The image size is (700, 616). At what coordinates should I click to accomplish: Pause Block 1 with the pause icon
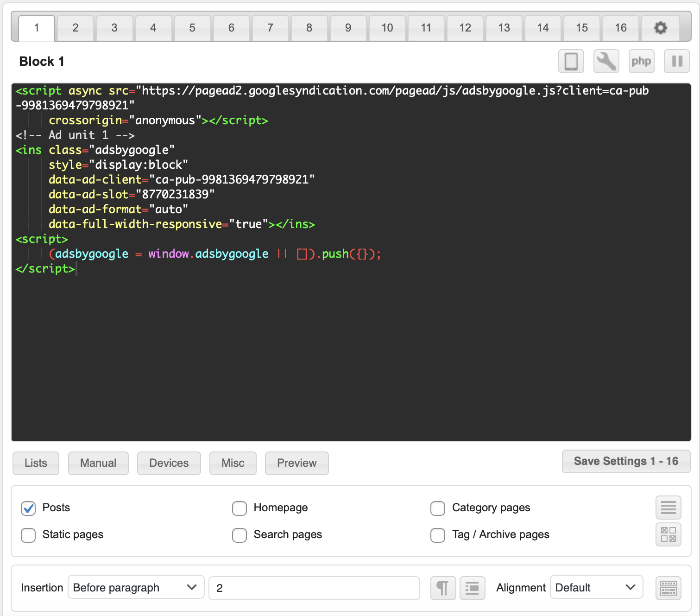677,61
